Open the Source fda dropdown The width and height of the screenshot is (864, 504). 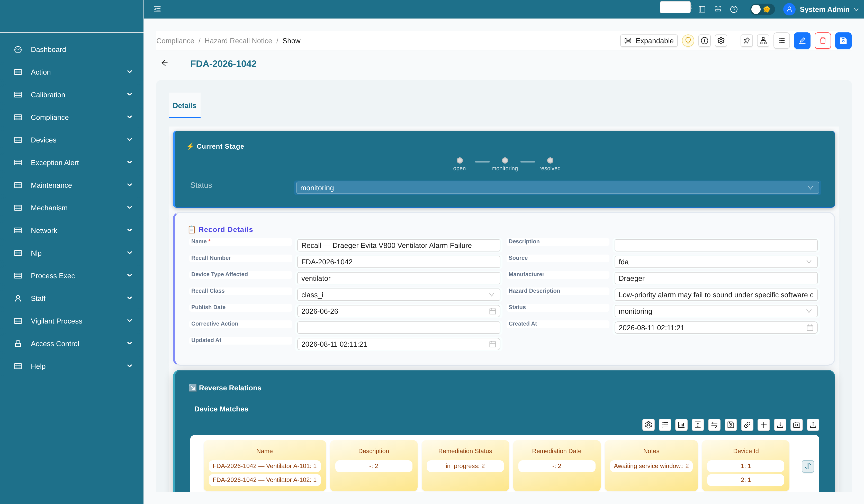click(x=716, y=262)
